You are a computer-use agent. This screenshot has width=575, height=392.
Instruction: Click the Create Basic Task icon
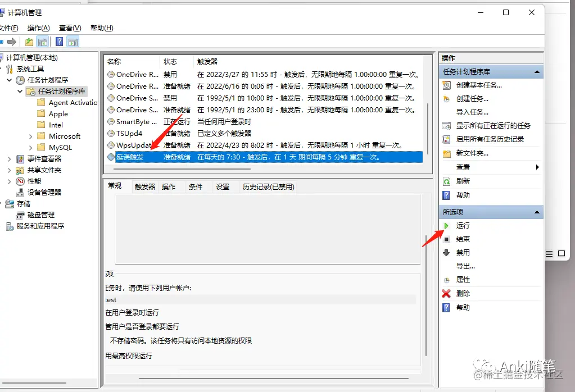pos(446,85)
